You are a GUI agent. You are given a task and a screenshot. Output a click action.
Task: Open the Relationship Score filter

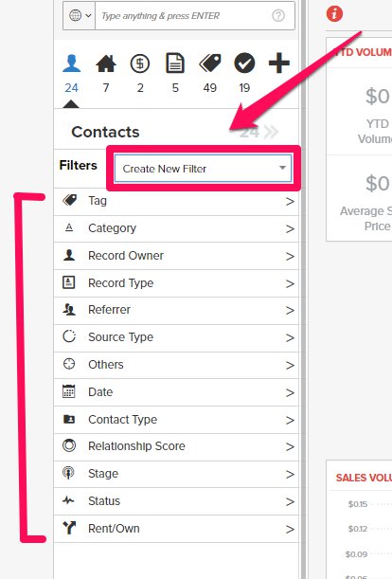(176, 446)
